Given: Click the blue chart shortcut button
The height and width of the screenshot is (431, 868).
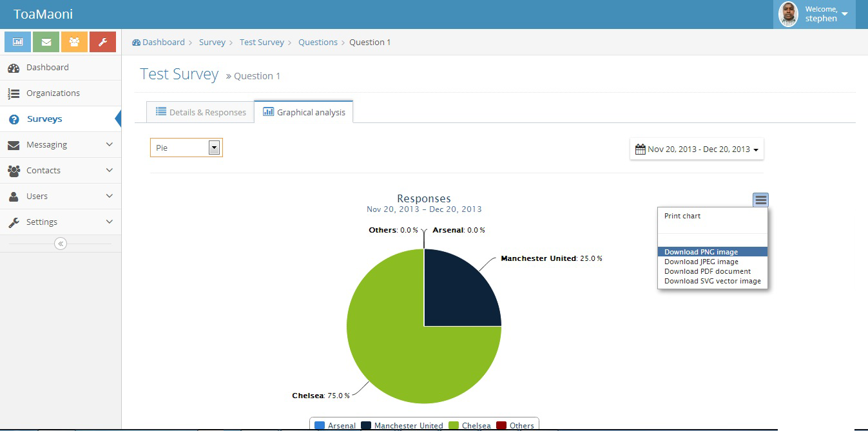Looking at the screenshot, I should [17, 42].
